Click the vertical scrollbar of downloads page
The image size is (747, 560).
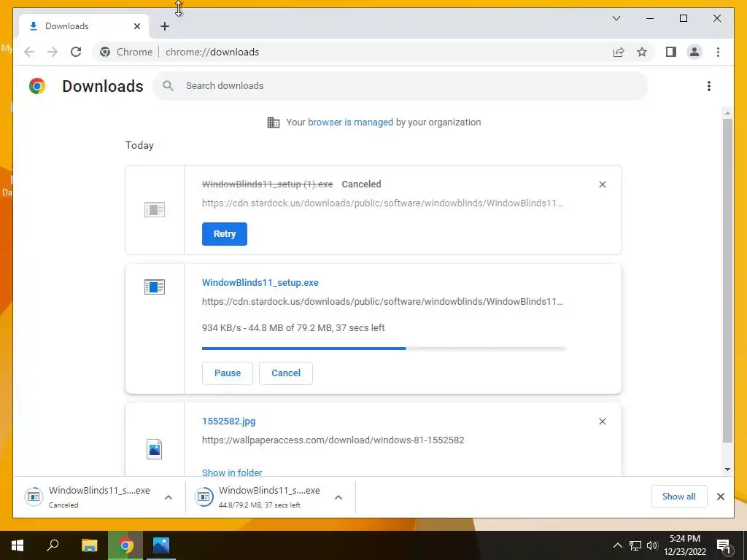(x=727, y=281)
